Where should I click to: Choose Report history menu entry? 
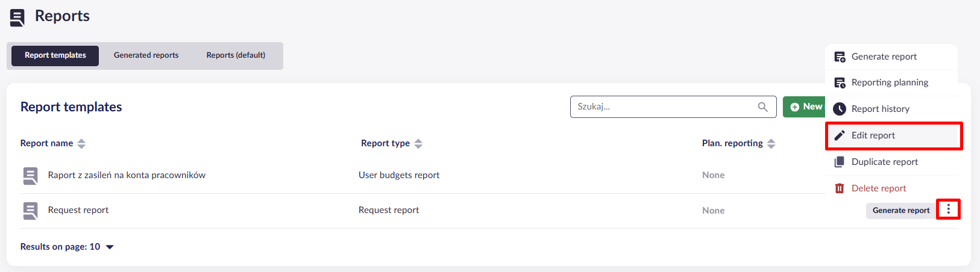tap(891, 109)
